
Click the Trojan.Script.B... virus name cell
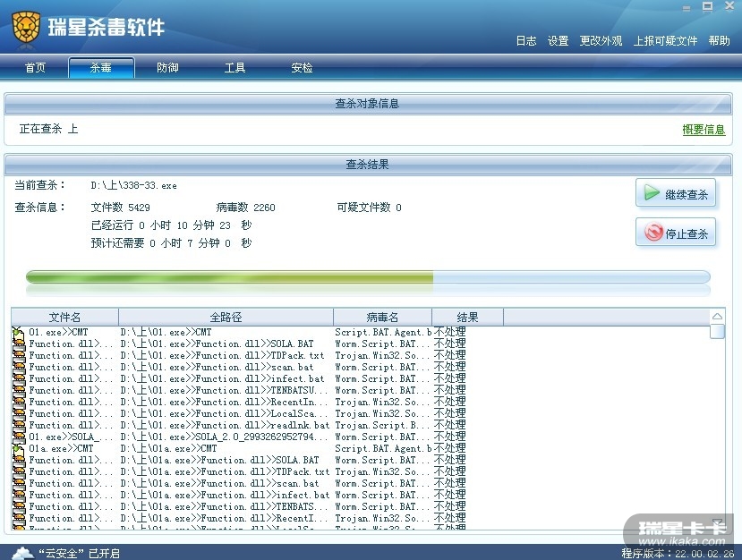382,425
